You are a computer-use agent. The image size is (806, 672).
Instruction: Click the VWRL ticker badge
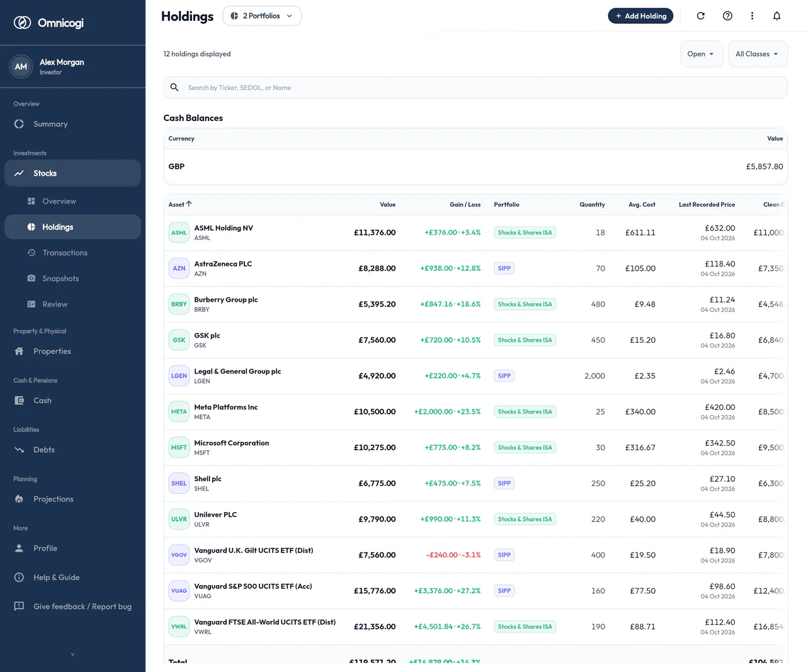coord(179,627)
